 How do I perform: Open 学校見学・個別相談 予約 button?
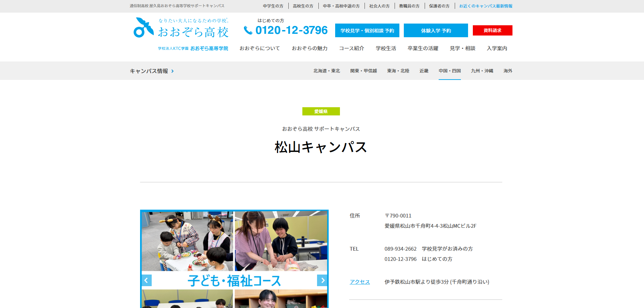(367, 30)
